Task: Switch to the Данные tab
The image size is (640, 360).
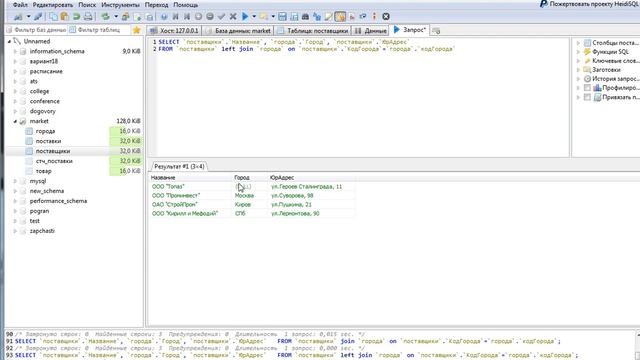Action: (371, 31)
